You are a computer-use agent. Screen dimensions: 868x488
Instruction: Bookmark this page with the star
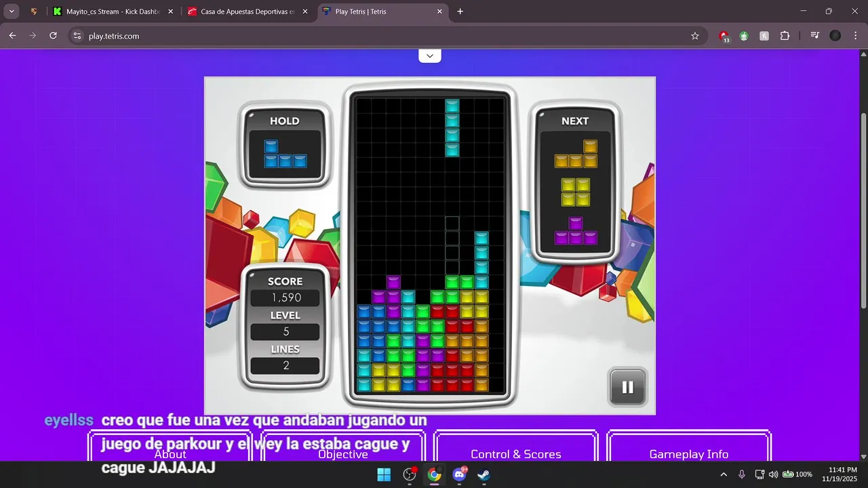click(x=694, y=36)
